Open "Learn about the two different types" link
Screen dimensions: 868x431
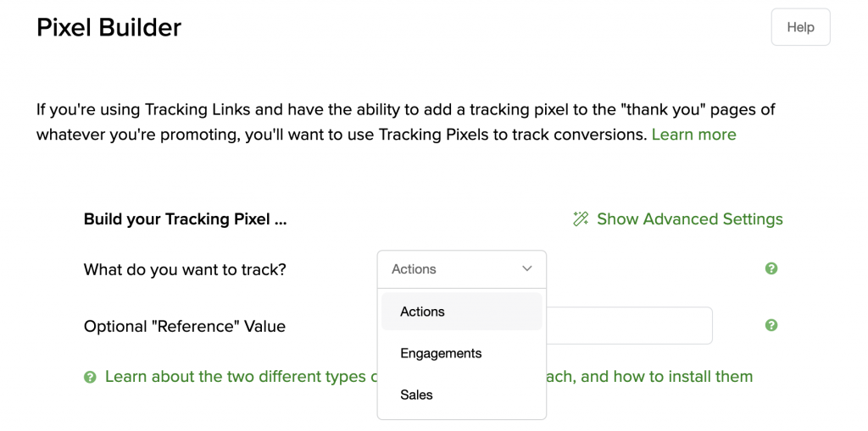[235, 377]
